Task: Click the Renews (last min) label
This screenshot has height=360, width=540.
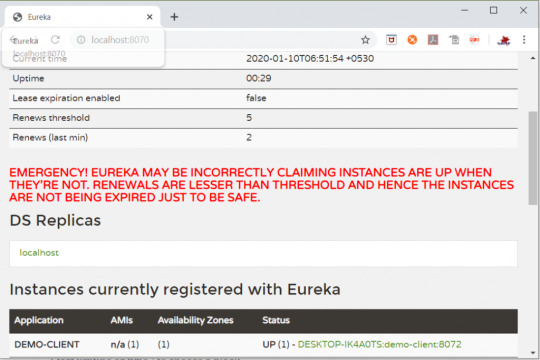Action: click(x=50, y=138)
